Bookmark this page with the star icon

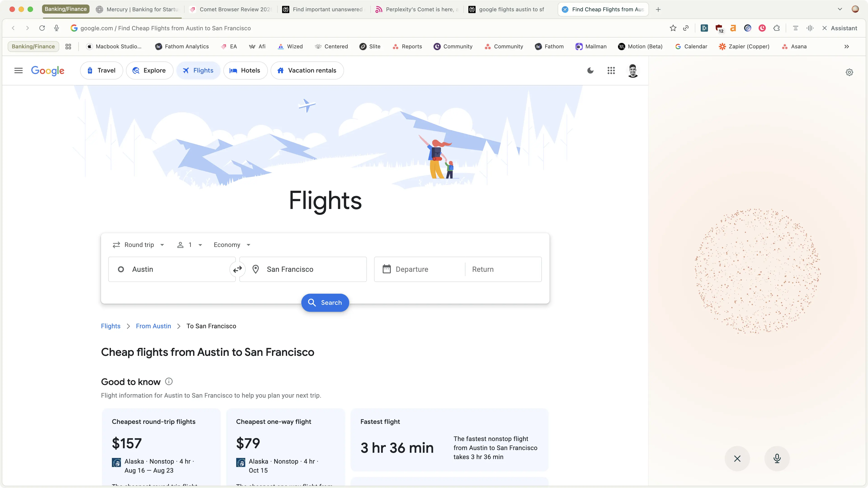click(673, 28)
